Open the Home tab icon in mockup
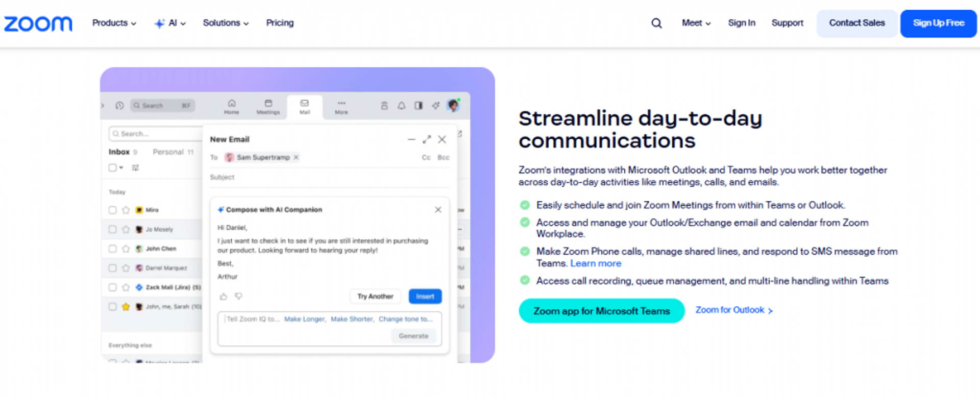 click(x=231, y=107)
